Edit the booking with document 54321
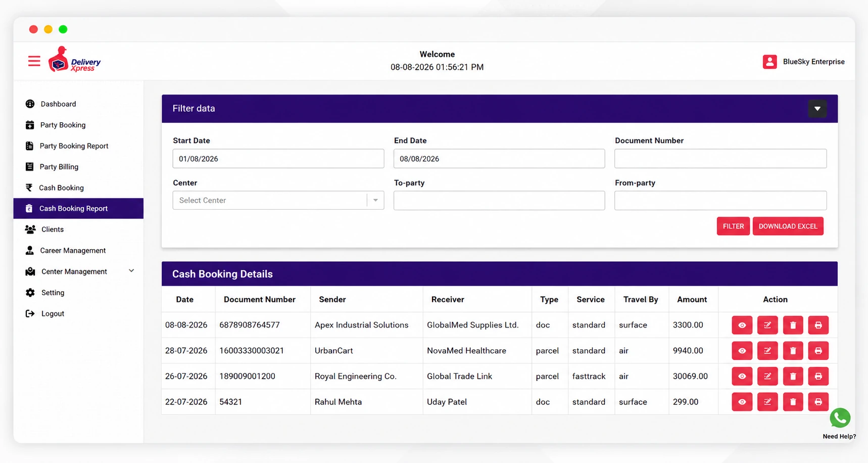The width and height of the screenshot is (868, 463). click(767, 402)
